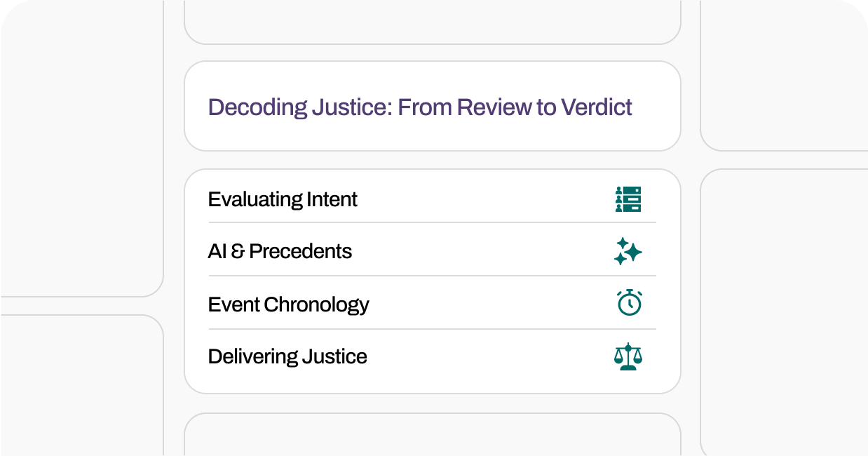Click divider under AI & Precedents row
The height and width of the screenshot is (456, 868).
coord(433,276)
